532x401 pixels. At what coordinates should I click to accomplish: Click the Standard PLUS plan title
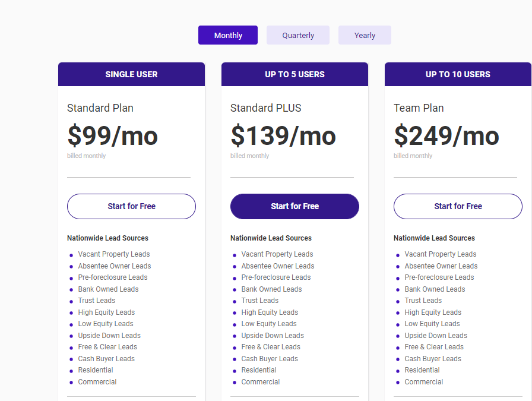coord(266,108)
